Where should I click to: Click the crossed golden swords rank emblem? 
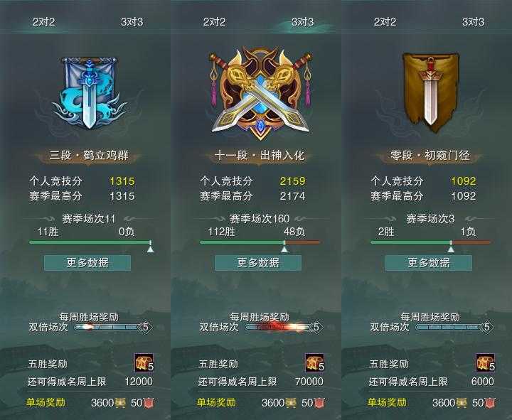[260, 93]
